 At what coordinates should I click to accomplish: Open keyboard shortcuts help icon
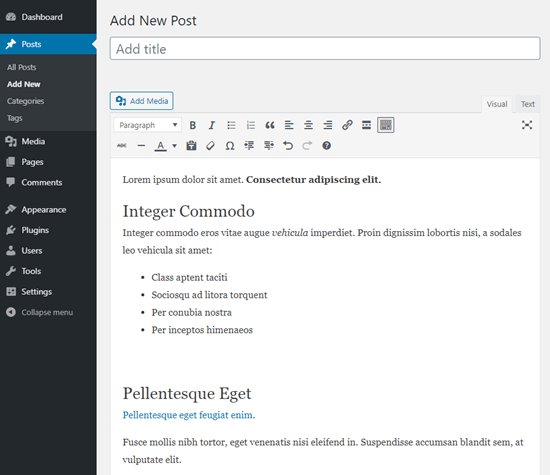[x=326, y=146]
